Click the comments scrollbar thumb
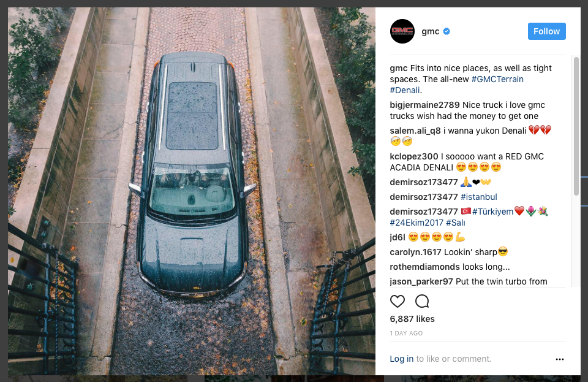This screenshot has height=382, width=588. tap(576, 126)
